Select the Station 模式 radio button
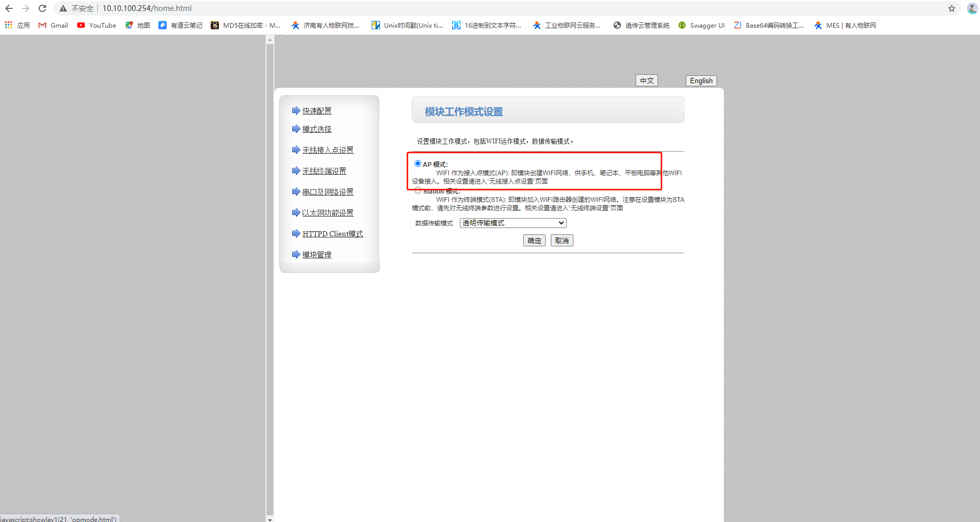This screenshot has width=980, height=522. [x=418, y=190]
